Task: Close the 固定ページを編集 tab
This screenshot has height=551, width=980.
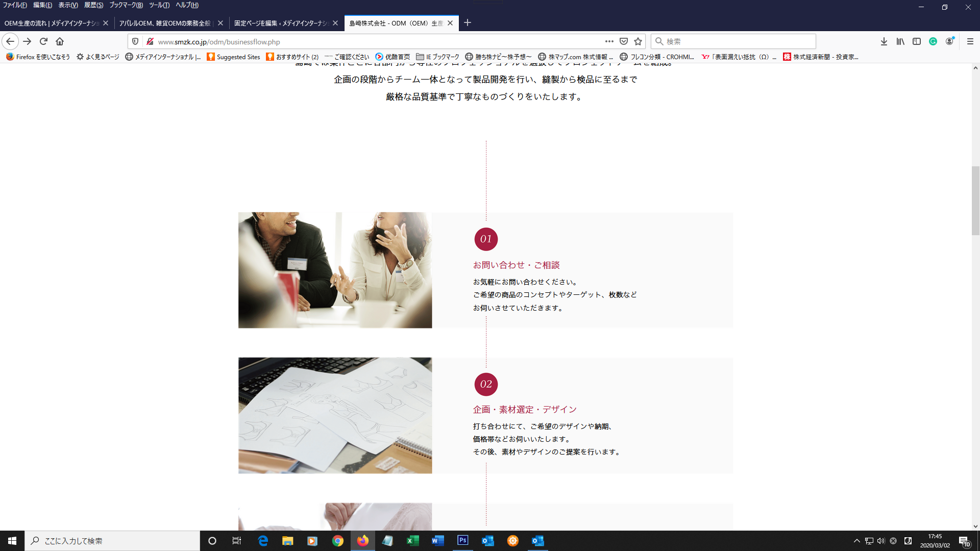Action: tap(335, 23)
